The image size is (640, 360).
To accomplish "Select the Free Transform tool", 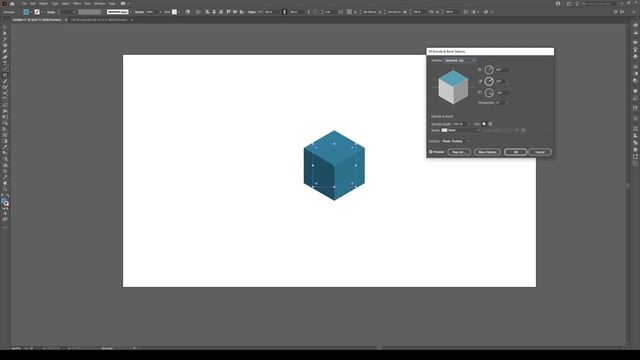I will tap(5, 117).
